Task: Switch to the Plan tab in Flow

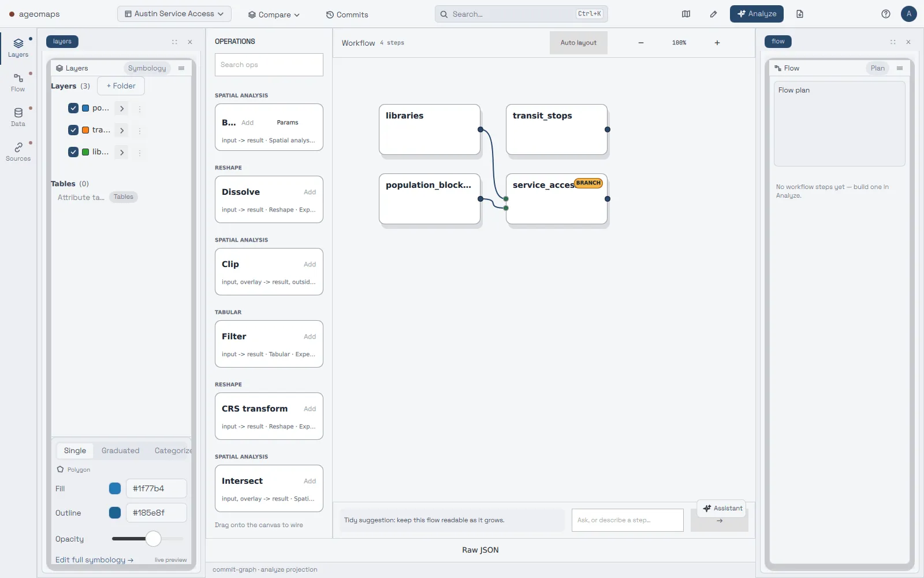Action: coord(878,68)
